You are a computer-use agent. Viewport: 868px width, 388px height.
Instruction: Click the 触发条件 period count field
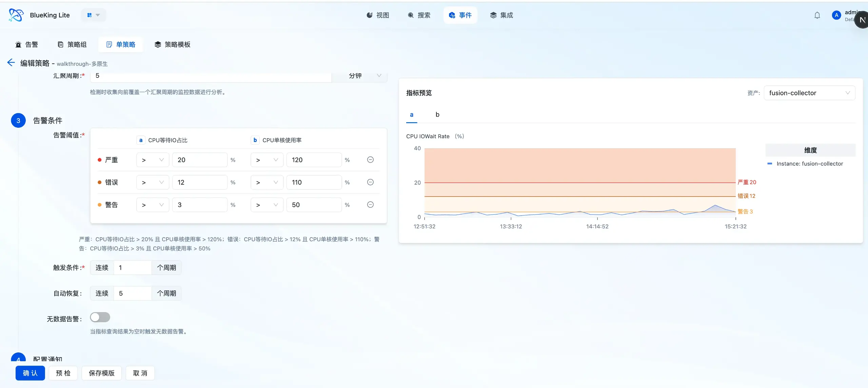pos(133,268)
